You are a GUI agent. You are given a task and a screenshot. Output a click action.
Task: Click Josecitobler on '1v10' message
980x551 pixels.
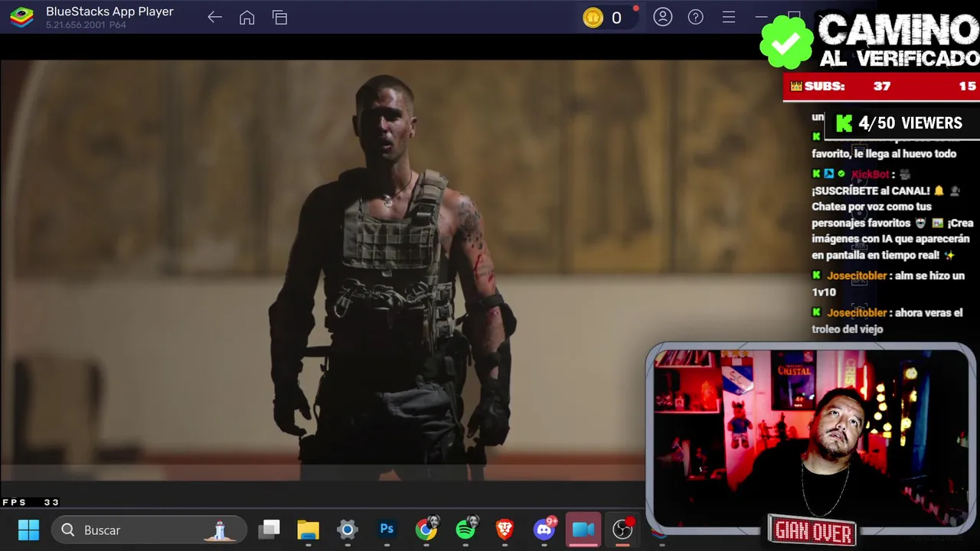point(857,275)
